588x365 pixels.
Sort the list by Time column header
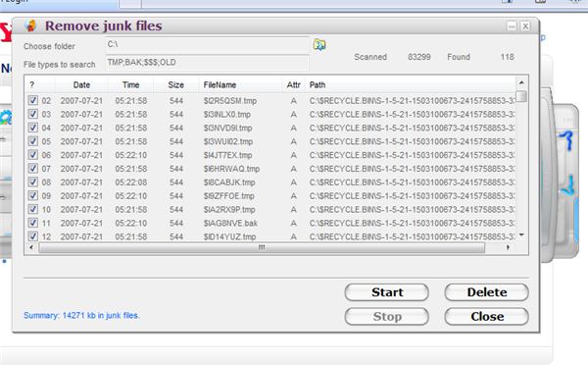coord(131,84)
